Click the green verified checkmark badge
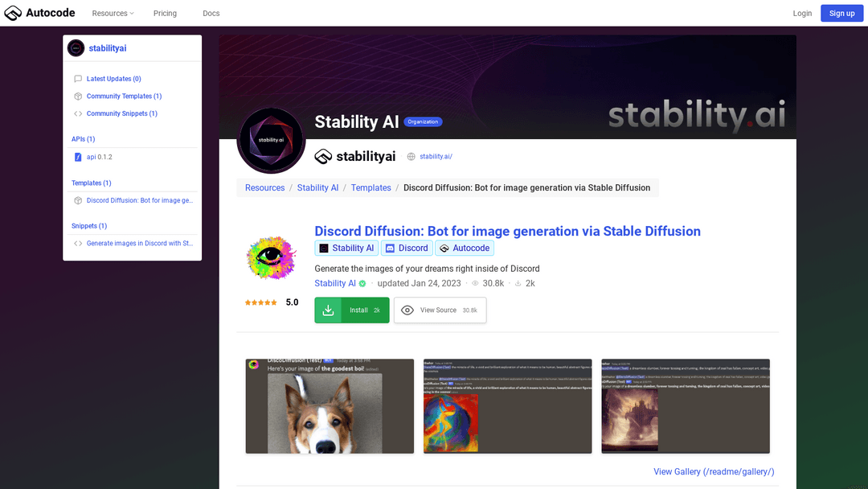Image resolution: width=868 pixels, height=489 pixels. tap(362, 284)
